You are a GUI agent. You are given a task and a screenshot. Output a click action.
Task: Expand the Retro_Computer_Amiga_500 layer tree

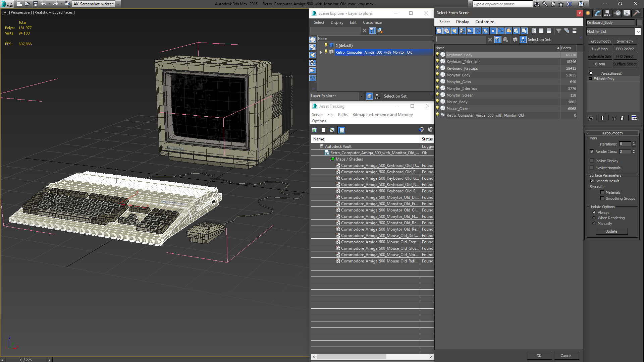[321, 52]
